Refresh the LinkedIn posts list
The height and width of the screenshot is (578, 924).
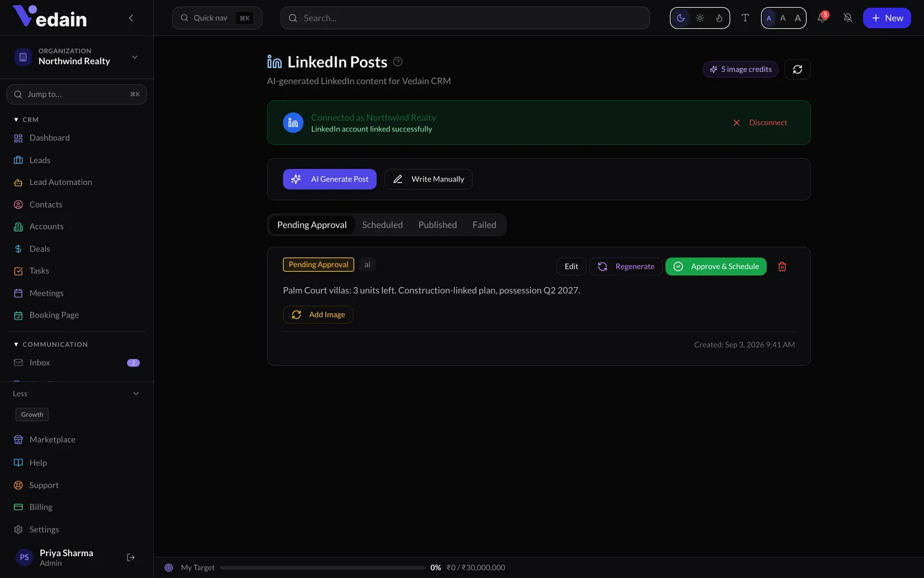click(x=798, y=69)
